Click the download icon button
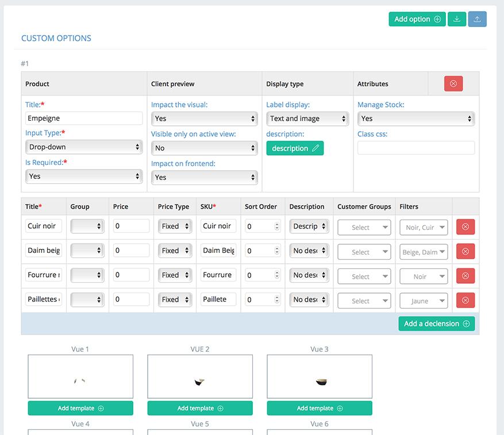Screen dimensions: 504x435 456,20
